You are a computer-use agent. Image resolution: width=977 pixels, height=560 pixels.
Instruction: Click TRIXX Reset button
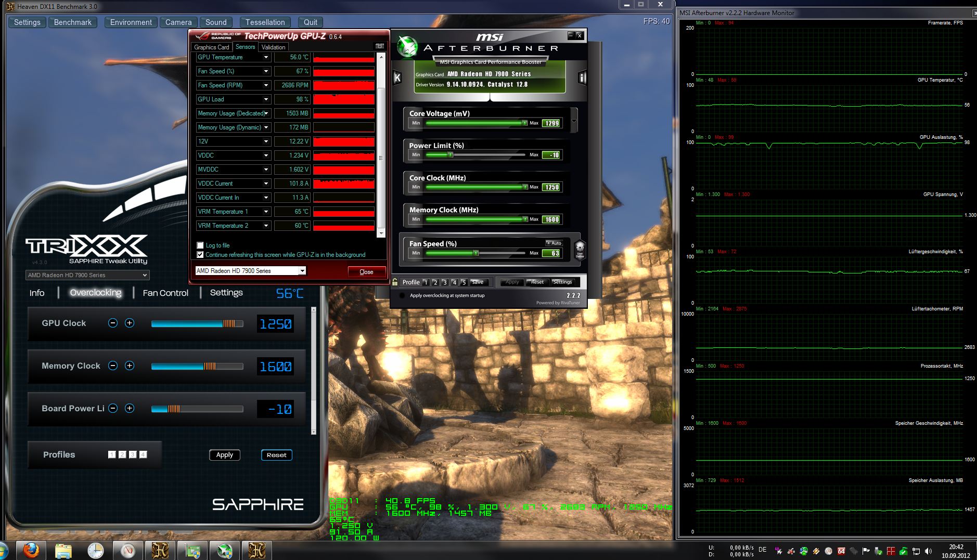point(276,454)
